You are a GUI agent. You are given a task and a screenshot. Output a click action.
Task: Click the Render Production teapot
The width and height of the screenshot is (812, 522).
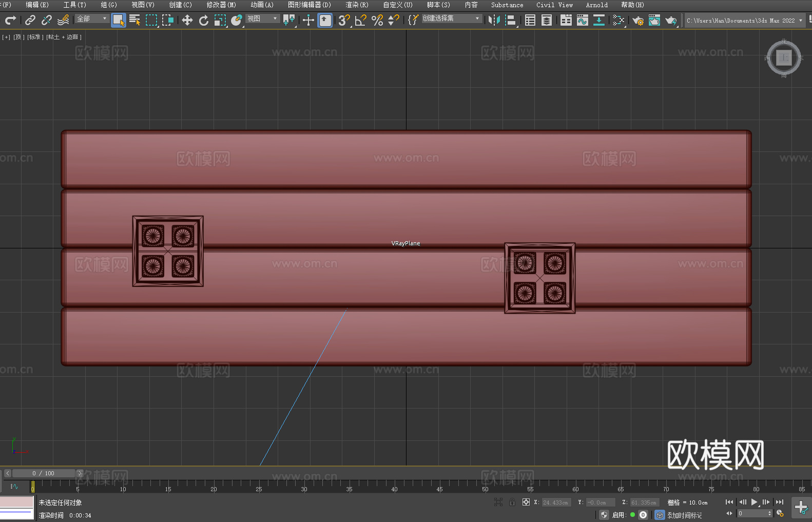coord(671,20)
